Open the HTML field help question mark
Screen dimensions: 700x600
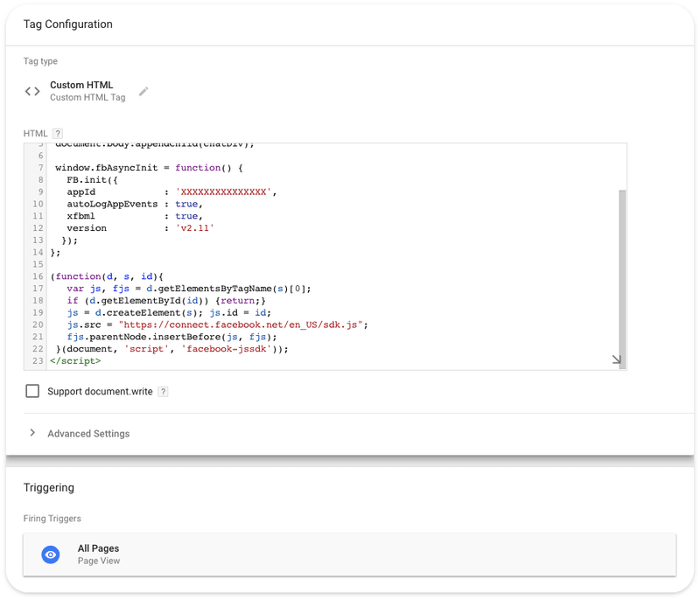click(x=58, y=134)
